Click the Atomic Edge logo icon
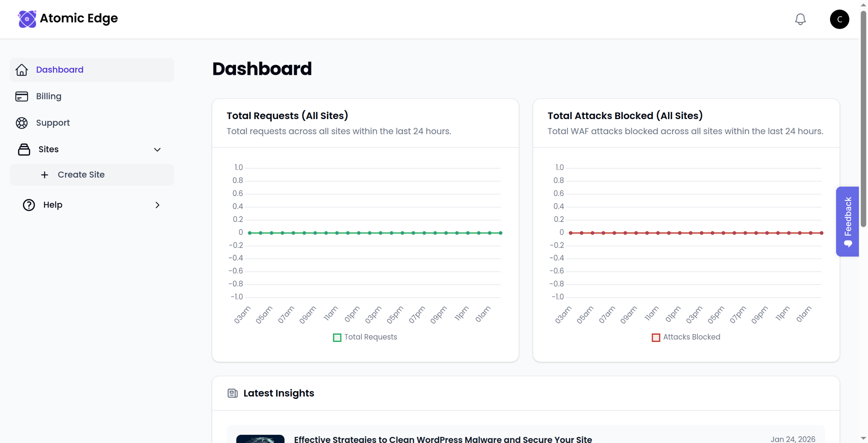 tap(27, 19)
